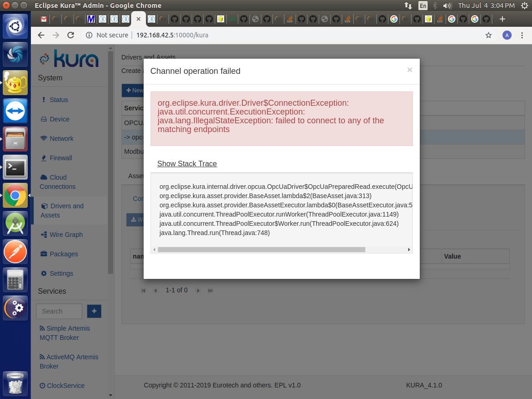The width and height of the screenshot is (532, 399).
Task: Open network indicator in top panel
Action: 408,6
